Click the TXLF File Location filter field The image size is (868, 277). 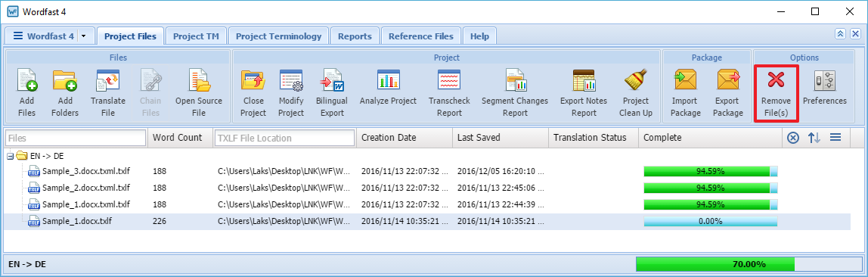pos(284,138)
